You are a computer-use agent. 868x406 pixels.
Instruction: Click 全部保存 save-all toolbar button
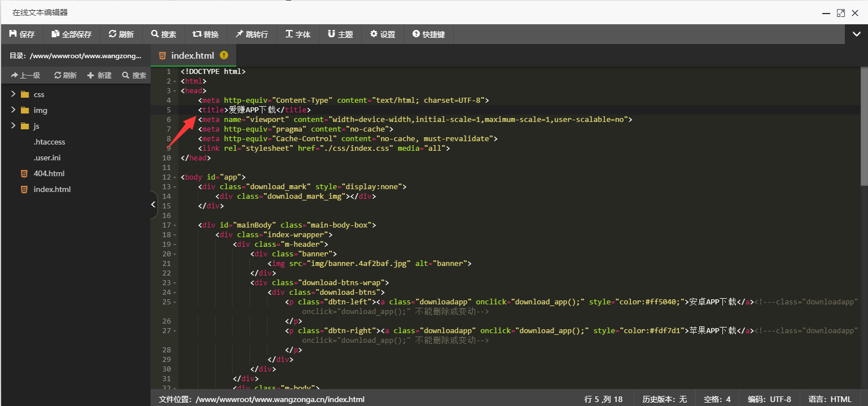(x=71, y=34)
